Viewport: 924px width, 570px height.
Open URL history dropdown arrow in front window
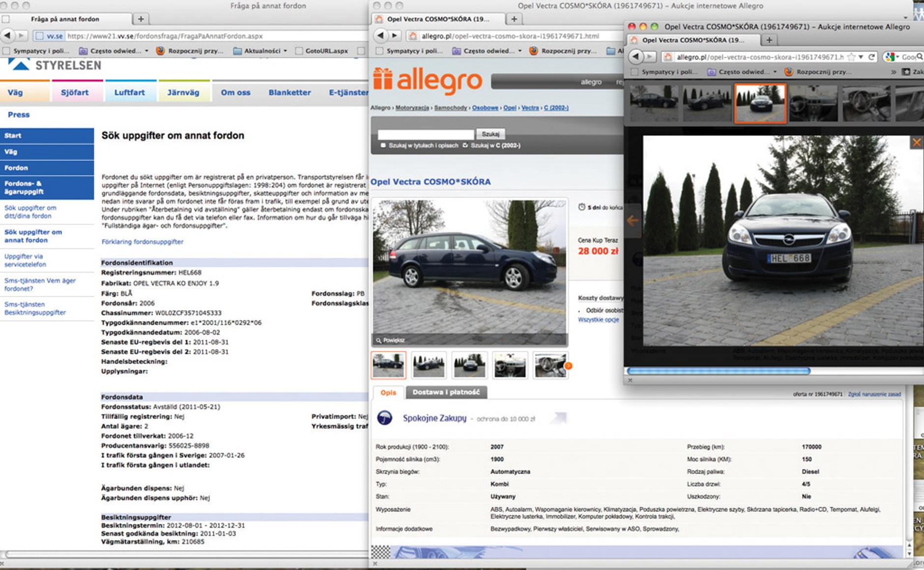861,57
